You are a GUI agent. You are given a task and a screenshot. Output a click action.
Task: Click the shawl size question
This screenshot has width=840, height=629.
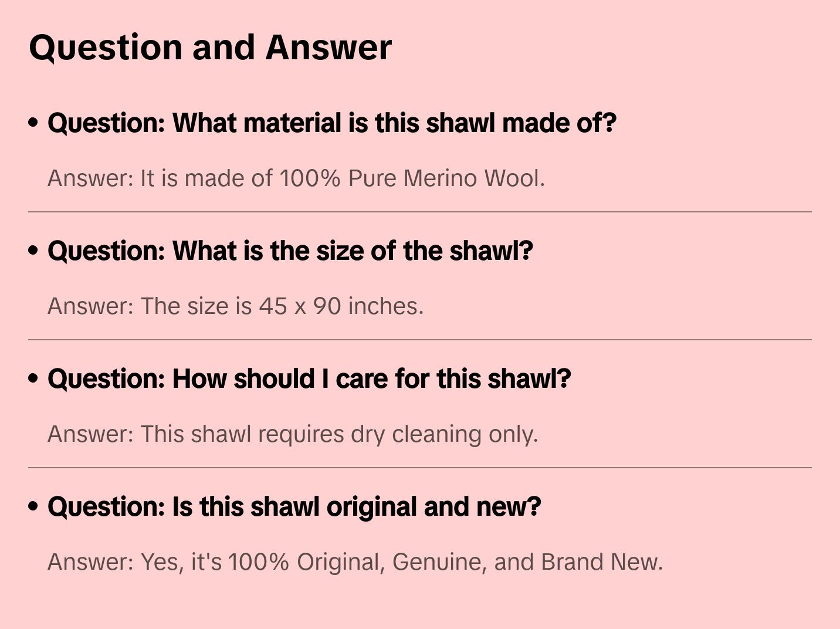click(290, 251)
